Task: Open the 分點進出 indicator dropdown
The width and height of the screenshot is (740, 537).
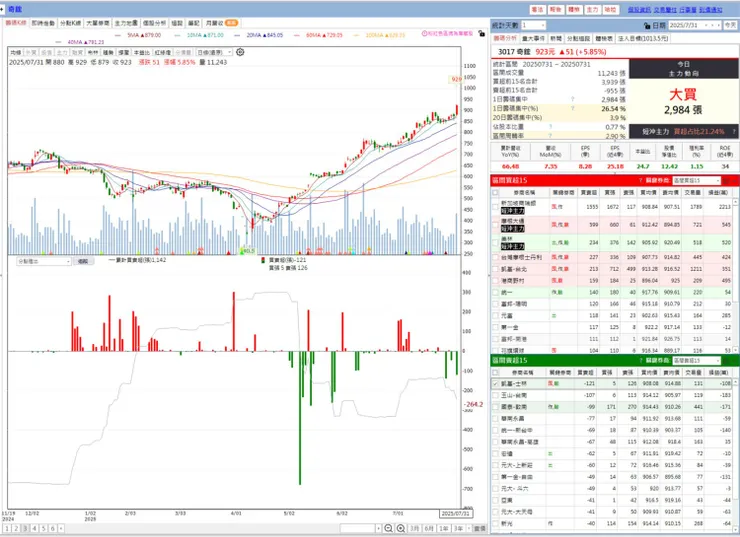Action: tap(68, 261)
